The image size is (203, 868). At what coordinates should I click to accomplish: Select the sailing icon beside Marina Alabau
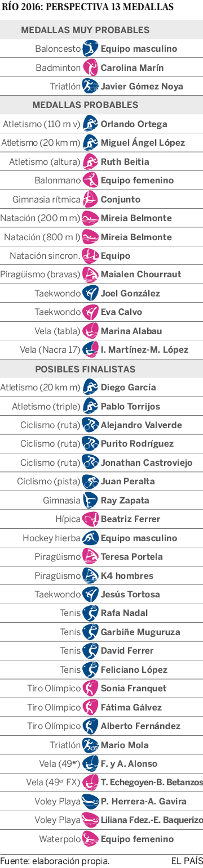90,331
